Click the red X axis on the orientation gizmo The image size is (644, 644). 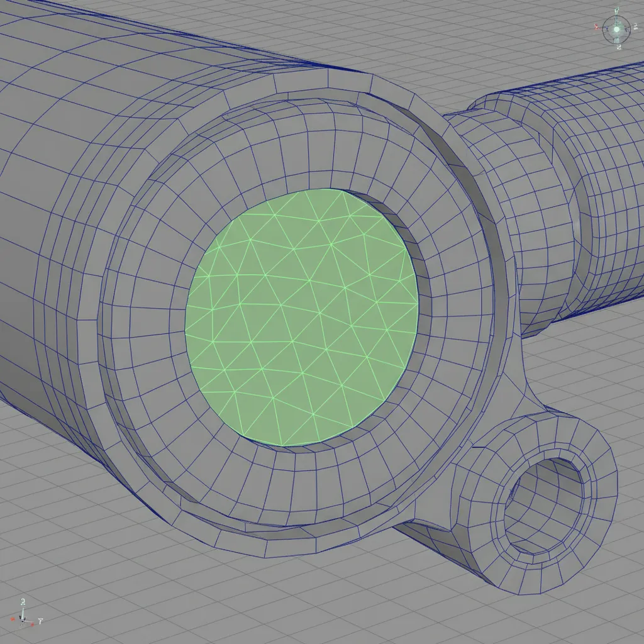(x=596, y=27)
